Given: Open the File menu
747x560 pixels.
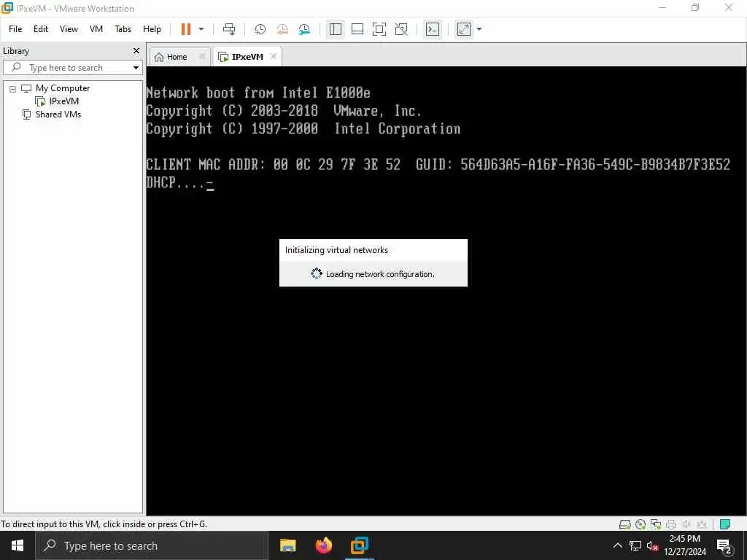Looking at the screenshot, I should click(15, 29).
